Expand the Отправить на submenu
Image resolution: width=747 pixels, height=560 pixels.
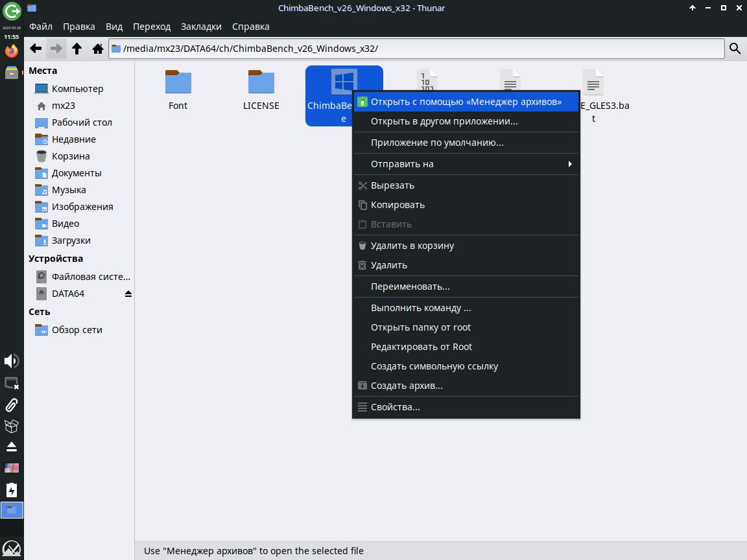click(x=466, y=164)
